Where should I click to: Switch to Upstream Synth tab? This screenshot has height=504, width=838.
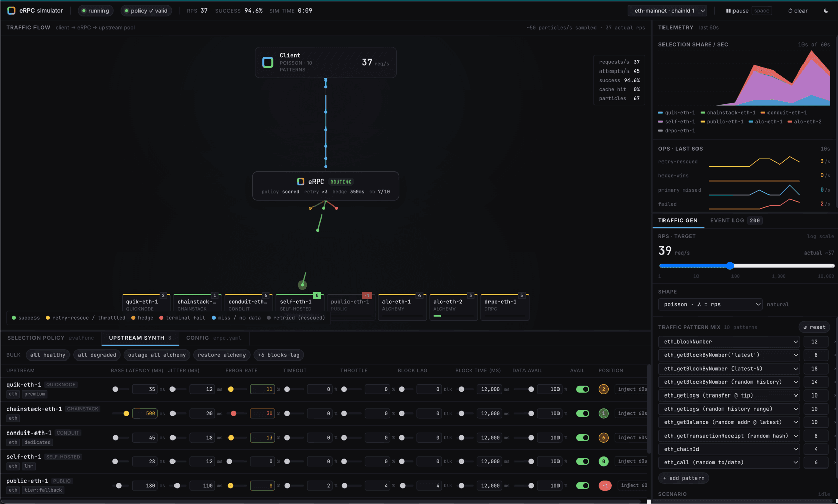point(140,338)
